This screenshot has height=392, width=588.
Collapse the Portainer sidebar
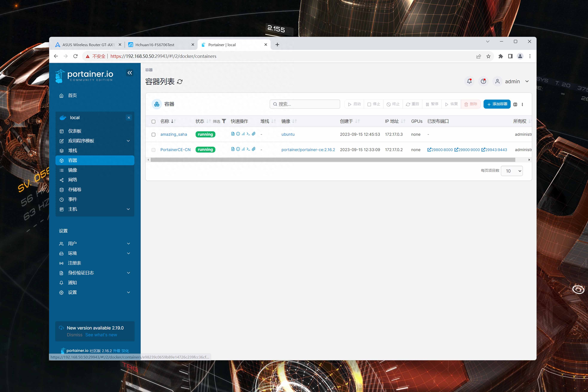pos(130,73)
